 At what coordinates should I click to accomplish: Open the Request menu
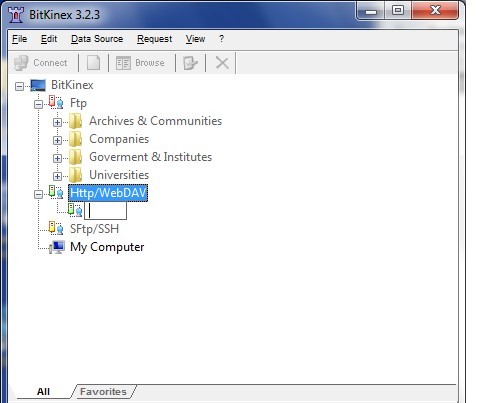tap(155, 39)
